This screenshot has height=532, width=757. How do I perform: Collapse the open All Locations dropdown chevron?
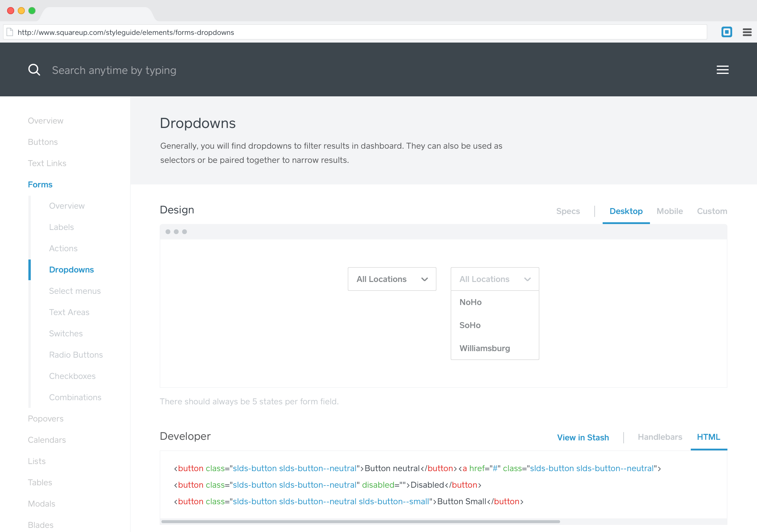coord(527,279)
